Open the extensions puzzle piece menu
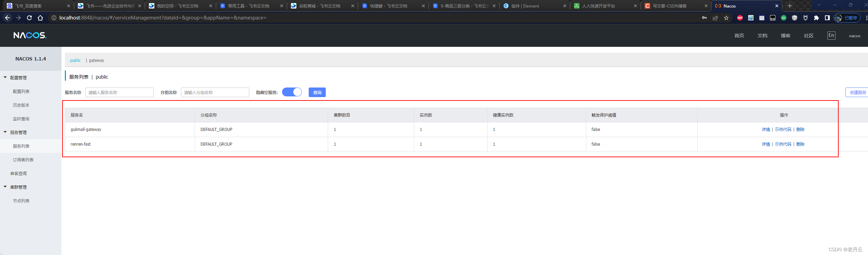Screen dimensions: 868x255 coord(816,18)
